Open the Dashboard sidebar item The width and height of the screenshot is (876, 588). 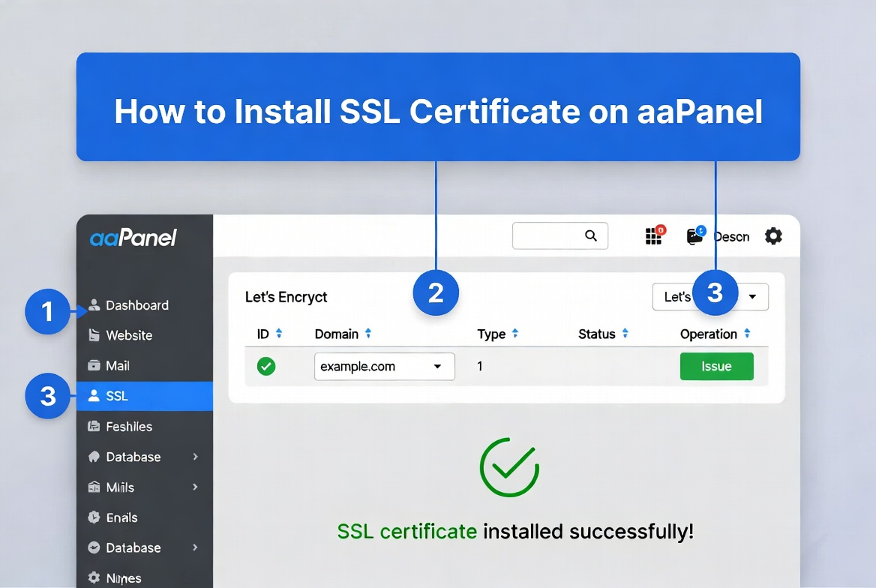pyautogui.click(x=145, y=305)
